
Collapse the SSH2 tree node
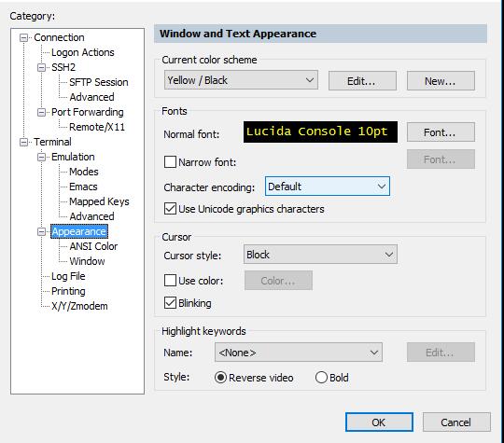click(41, 68)
